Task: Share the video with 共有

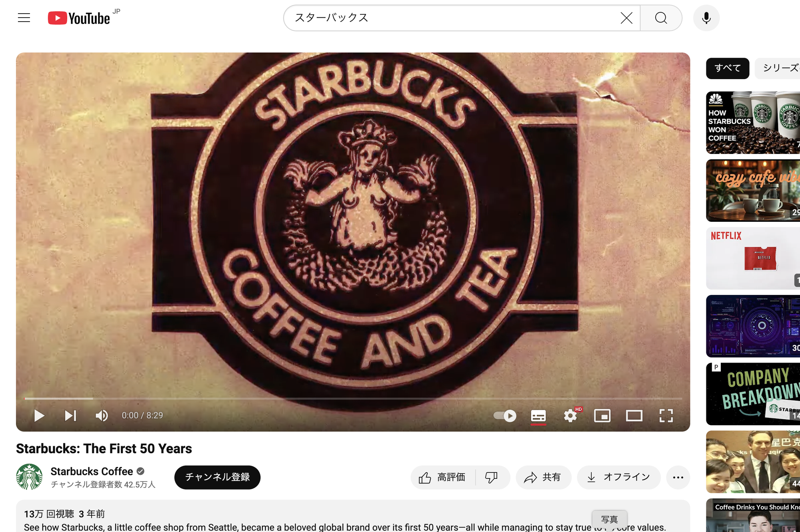Action: point(543,477)
